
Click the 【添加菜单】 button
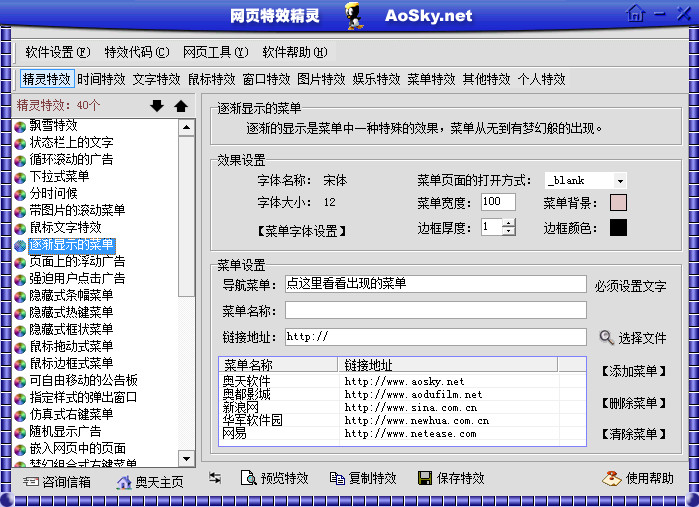(x=633, y=371)
